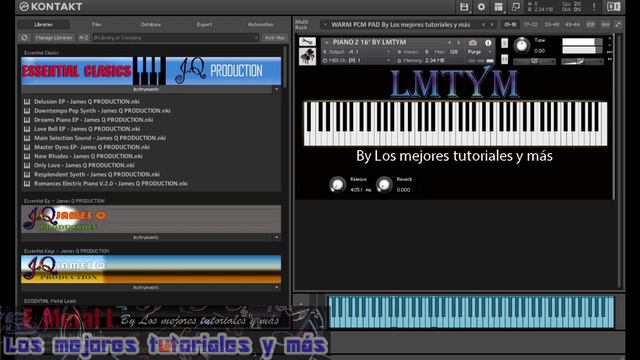This screenshot has width=640, height=360.
Task: Open instrument name dropdown arrow
Action: [327, 42]
